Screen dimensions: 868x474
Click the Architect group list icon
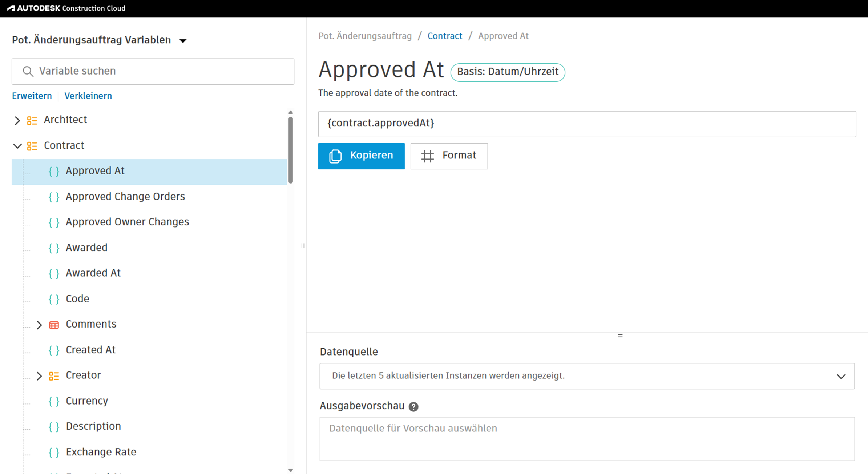[x=32, y=120]
